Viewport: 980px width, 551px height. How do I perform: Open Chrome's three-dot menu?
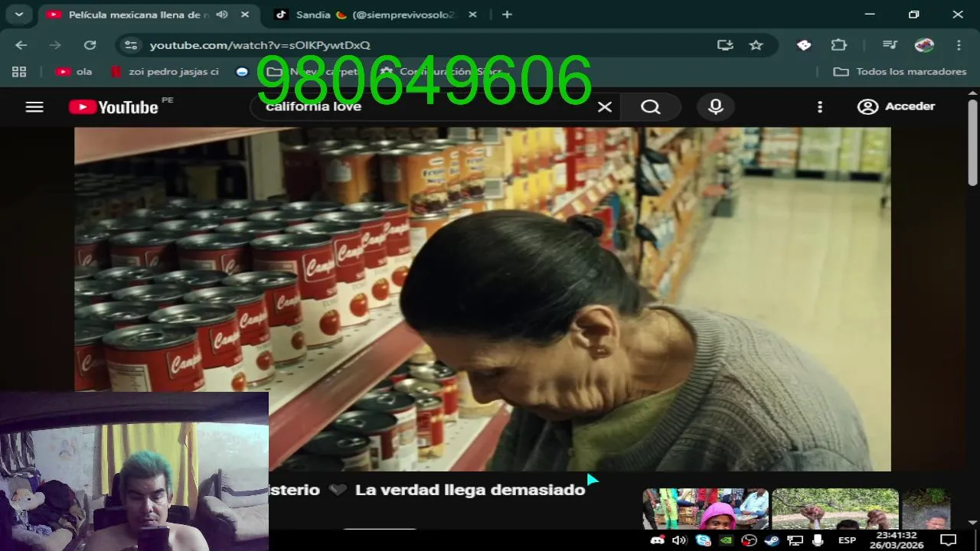tap(959, 45)
